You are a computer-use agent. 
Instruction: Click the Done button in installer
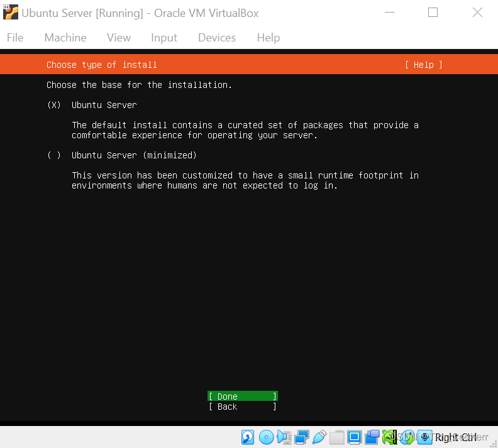tap(243, 396)
